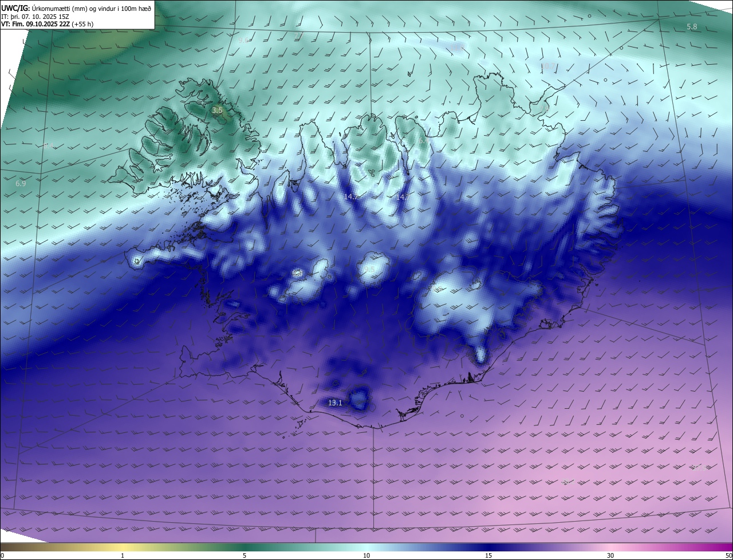Click the 10 tick label on the colour scale

[x=366, y=555]
